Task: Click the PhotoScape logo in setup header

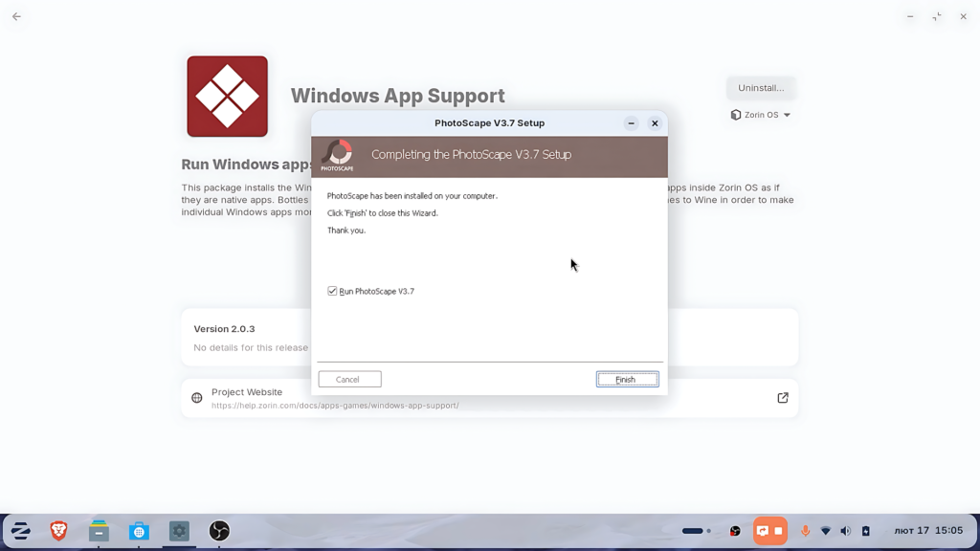Action: click(338, 156)
